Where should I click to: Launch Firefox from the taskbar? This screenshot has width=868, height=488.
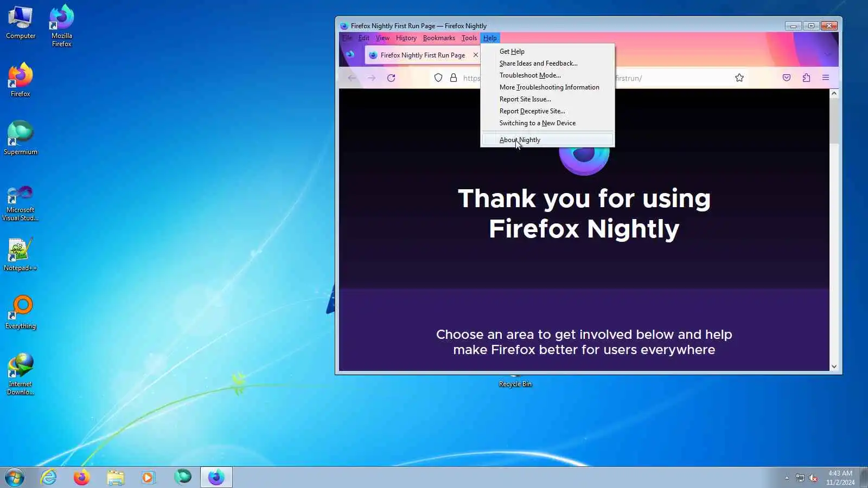82,478
